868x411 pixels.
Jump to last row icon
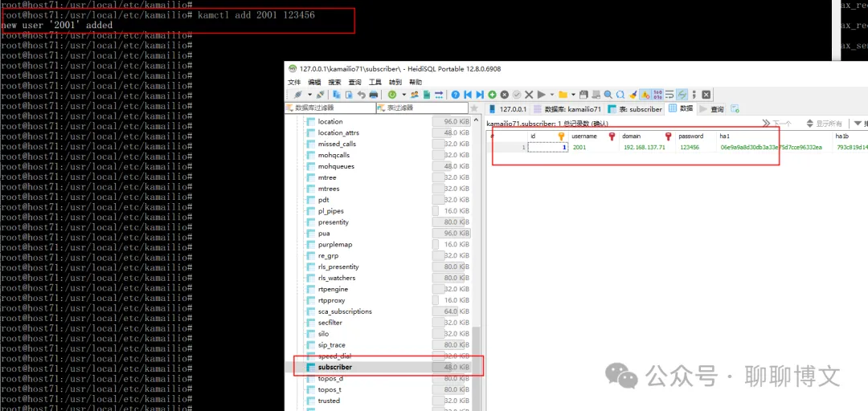coord(480,95)
